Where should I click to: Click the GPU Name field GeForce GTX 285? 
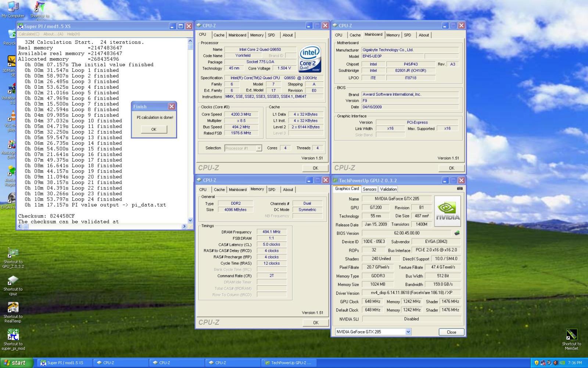click(x=397, y=199)
